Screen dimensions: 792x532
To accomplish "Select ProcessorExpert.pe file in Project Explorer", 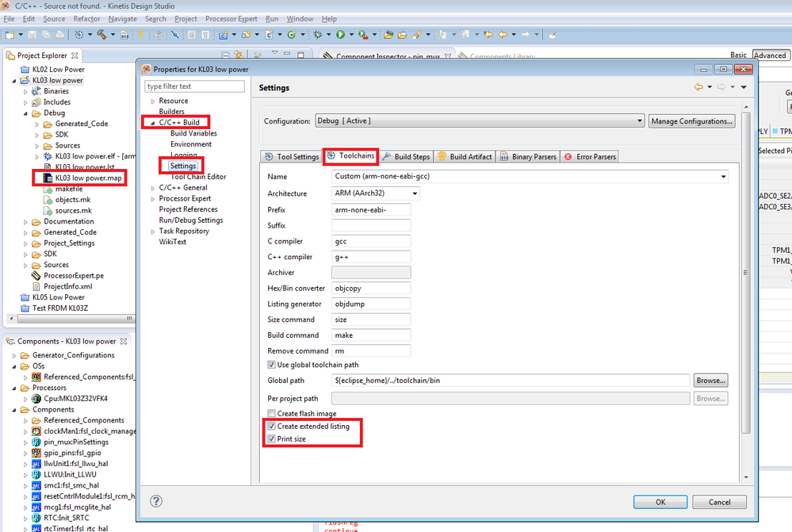I will click(73, 275).
